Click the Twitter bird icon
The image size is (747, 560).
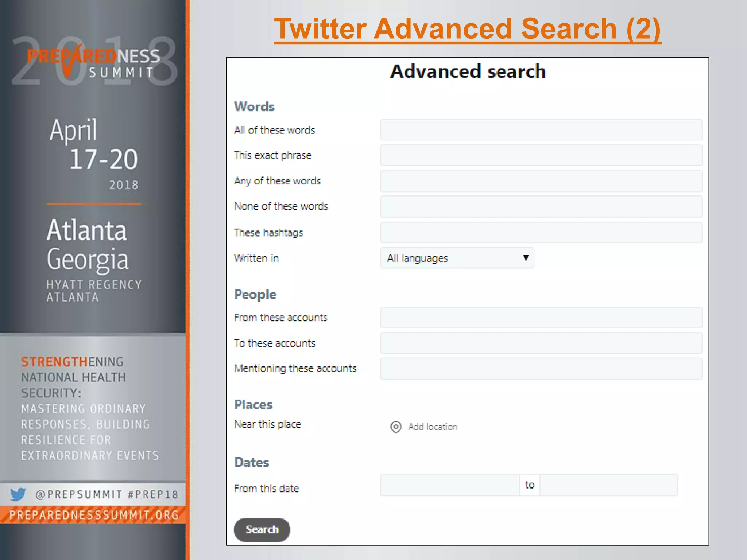tap(18, 494)
